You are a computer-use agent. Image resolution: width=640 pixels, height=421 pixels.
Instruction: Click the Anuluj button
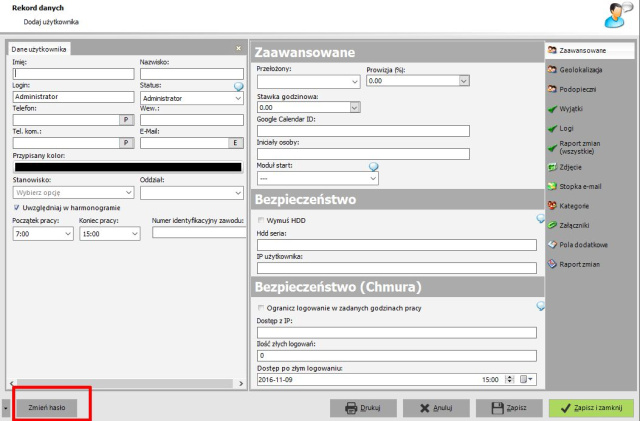tap(436, 408)
